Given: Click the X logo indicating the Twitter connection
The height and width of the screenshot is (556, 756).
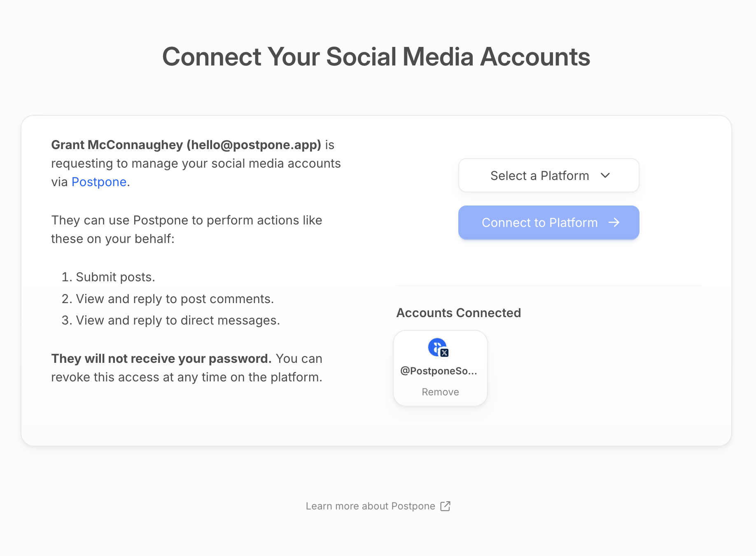Looking at the screenshot, I should [445, 353].
